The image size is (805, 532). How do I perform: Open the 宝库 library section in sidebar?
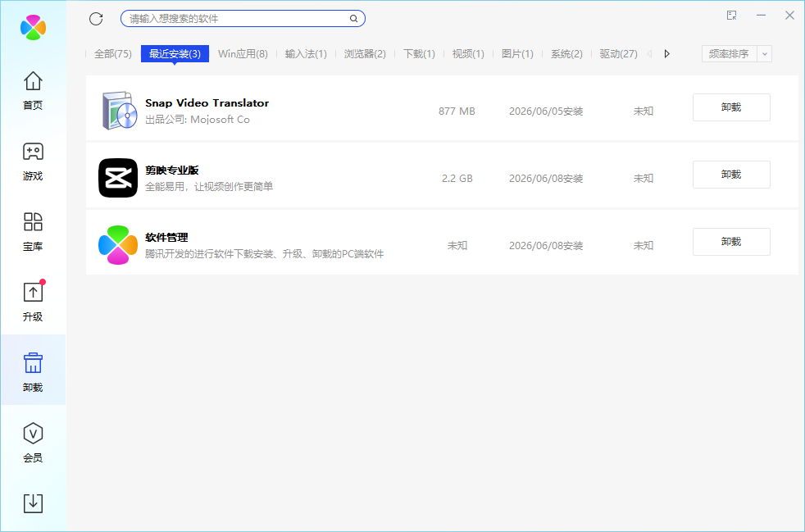click(x=33, y=232)
